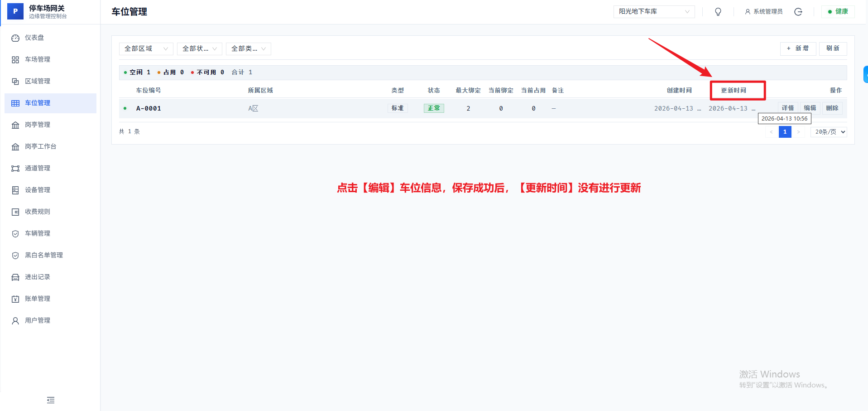The height and width of the screenshot is (411, 868).
Task: Select page 1 in pagination
Action: coord(785,131)
